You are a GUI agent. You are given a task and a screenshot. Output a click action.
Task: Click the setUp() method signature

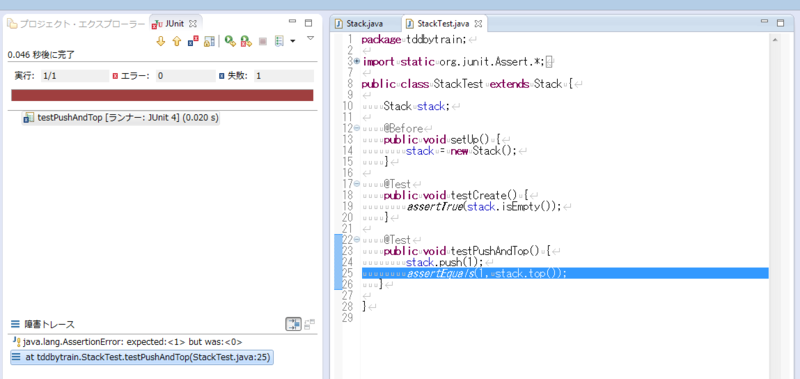coord(442,140)
